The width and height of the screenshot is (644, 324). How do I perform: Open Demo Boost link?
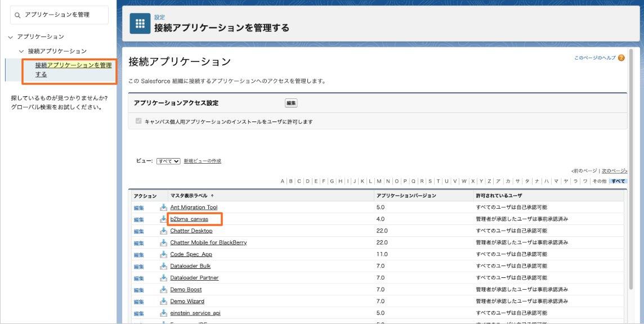point(186,290)
